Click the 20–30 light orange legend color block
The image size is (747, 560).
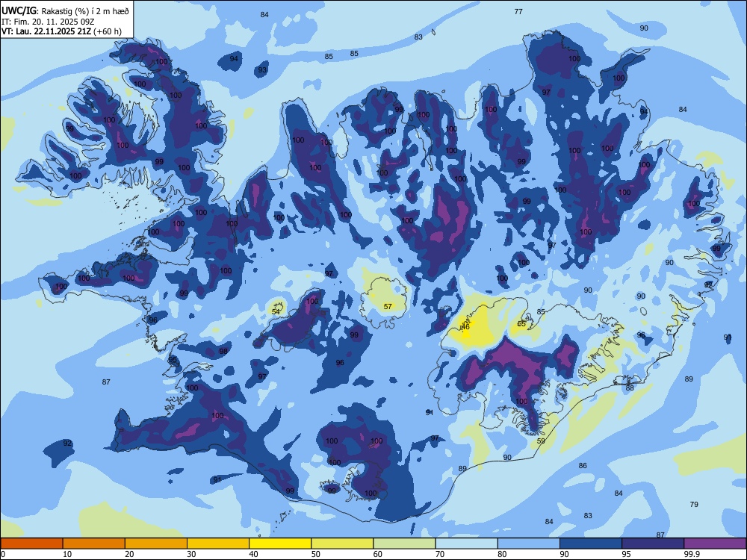click(156, 544)
